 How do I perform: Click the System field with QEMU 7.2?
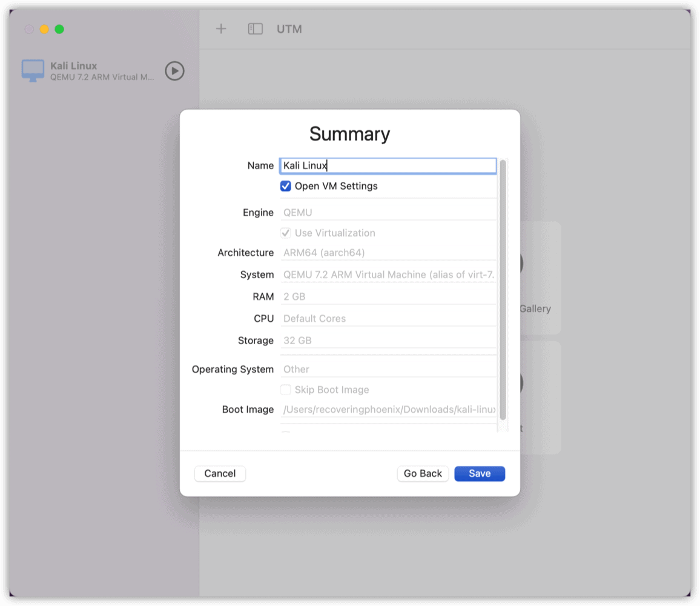click(x=388, y=275)
